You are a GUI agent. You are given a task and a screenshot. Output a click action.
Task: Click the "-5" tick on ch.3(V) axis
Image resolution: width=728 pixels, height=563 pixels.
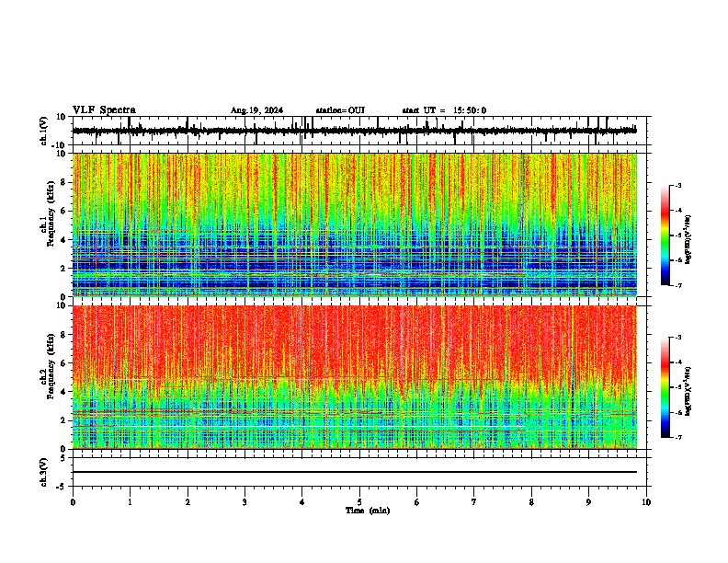pos(62,487)
